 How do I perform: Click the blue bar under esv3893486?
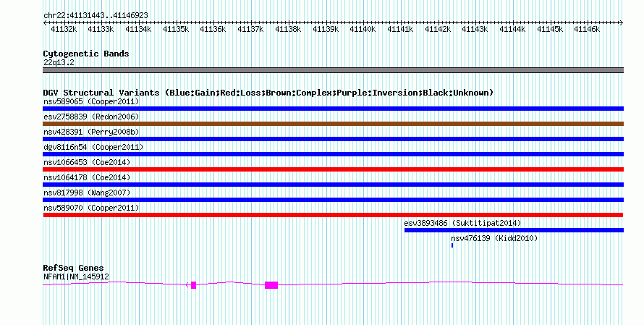click(514, 230)
